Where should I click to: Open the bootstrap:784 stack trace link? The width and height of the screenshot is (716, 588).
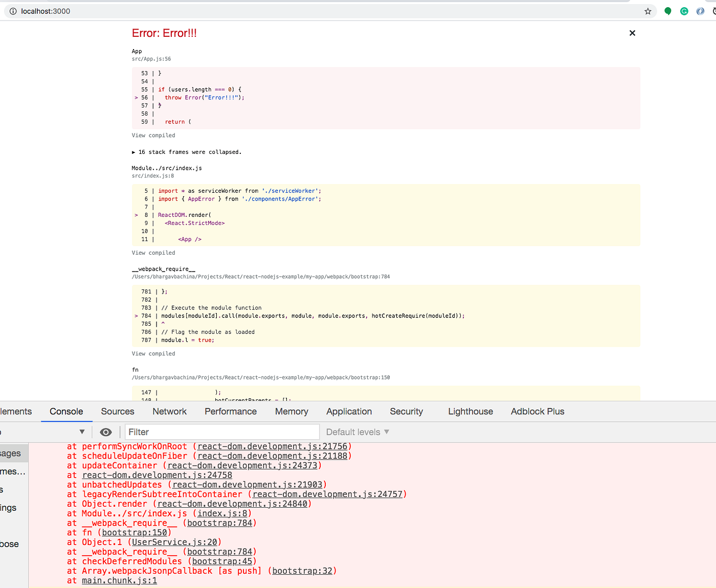point(220,523)
